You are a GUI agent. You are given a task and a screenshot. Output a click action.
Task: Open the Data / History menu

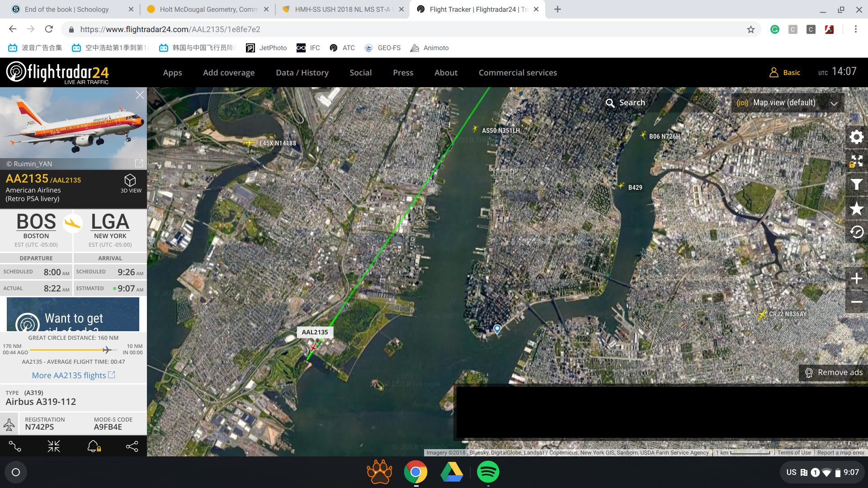(302, 73)
